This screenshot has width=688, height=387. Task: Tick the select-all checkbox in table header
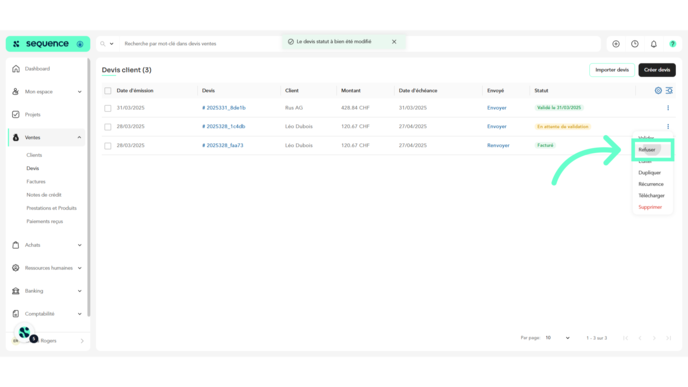(108, 91)
